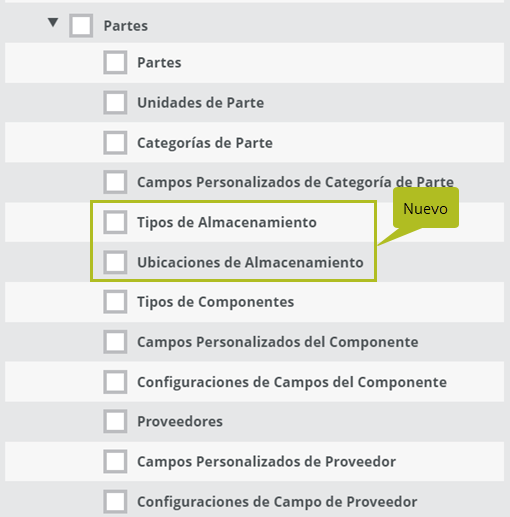Tick the Unidades de Parte checkbox
The width and height of the screenshot is (510, 517).
[x=115, y=102]
